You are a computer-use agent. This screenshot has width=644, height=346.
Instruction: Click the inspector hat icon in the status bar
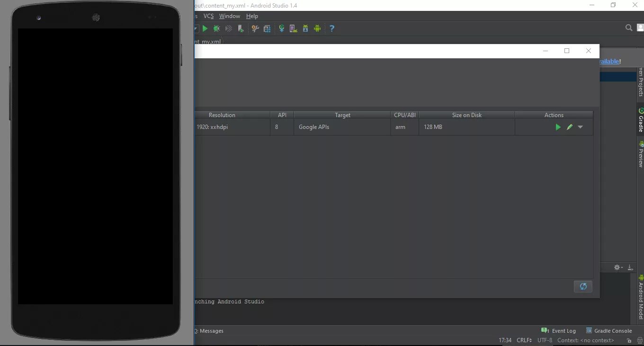pos(639,341)
